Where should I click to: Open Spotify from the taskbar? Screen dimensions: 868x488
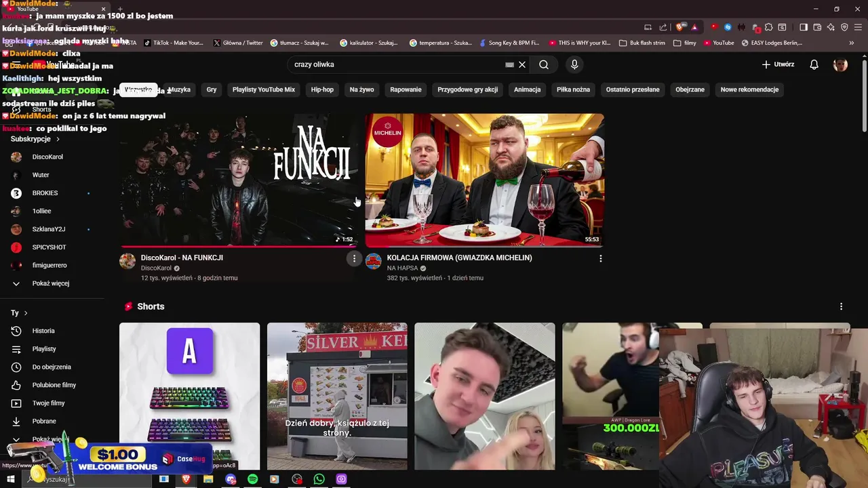click(252, 479)
